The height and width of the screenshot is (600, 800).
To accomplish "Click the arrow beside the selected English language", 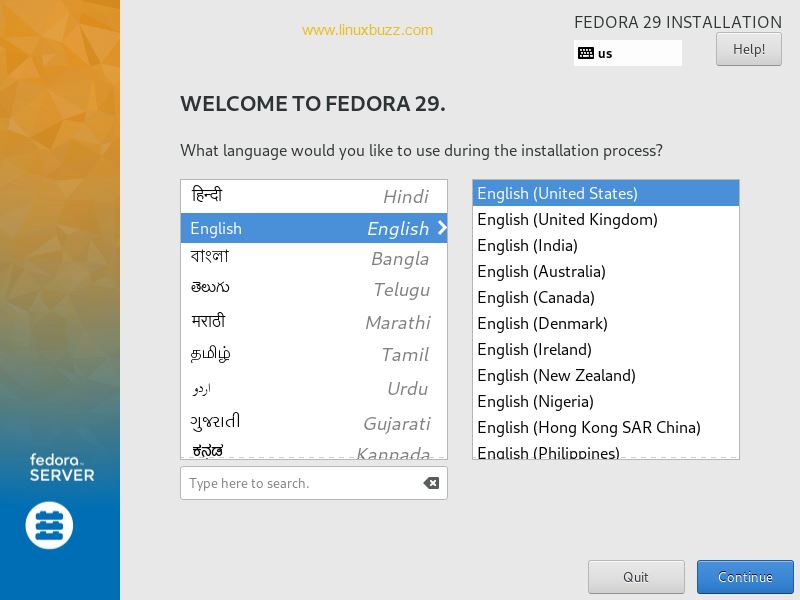I will pos(442,228).
